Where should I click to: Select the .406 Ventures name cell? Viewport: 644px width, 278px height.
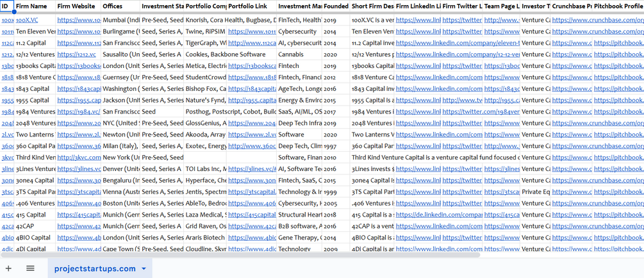(35, 203)
